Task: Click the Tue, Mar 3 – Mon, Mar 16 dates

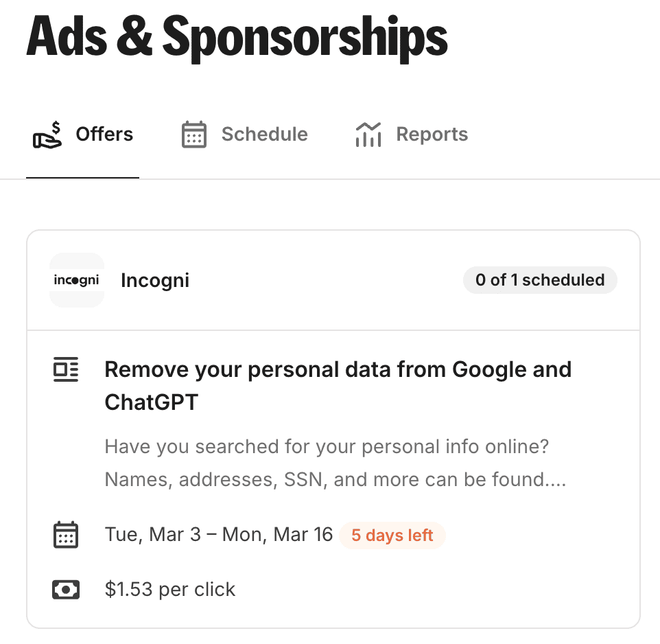Action: coord(219,534)
